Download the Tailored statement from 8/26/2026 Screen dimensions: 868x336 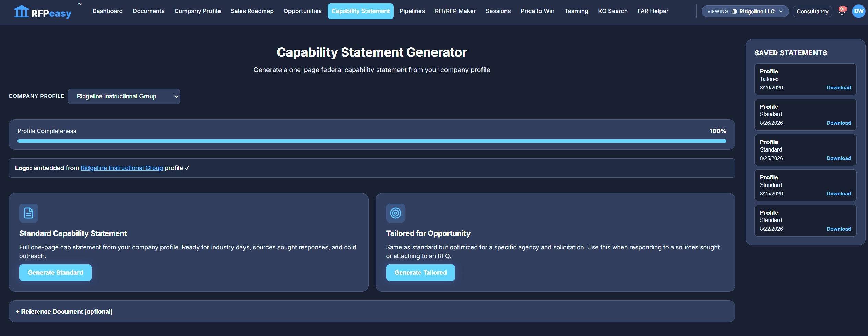pyautogui.click(x=839, y=88)
